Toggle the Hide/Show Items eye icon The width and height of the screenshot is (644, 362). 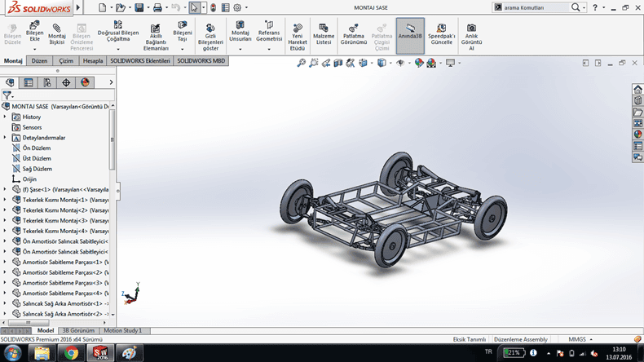400,63
